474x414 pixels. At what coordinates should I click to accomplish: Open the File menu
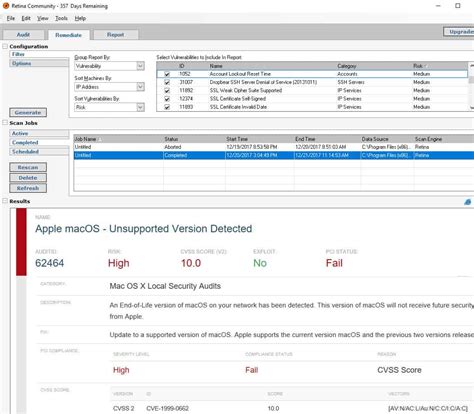(x=11, y=18)
